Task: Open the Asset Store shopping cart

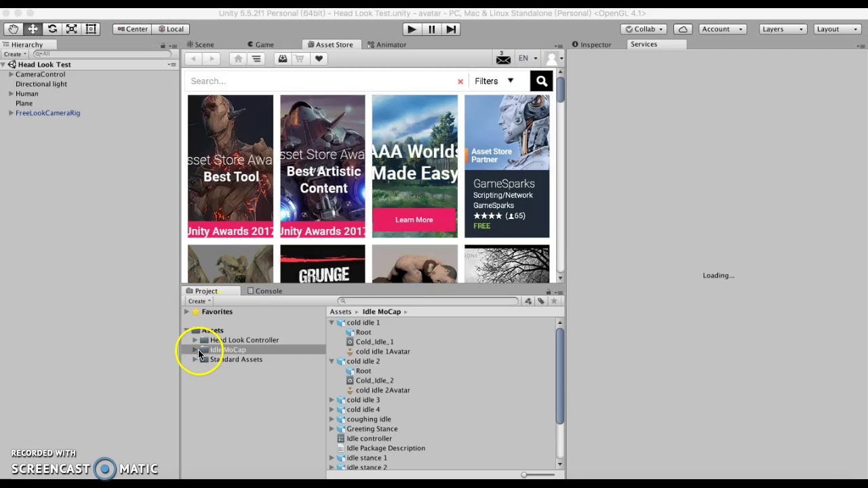Action: tap(300, 59)
